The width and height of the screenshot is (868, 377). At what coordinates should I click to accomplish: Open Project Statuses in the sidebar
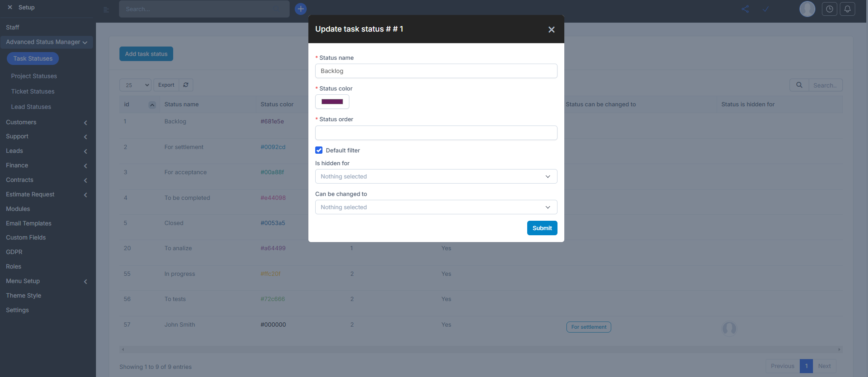click(34, 76)
